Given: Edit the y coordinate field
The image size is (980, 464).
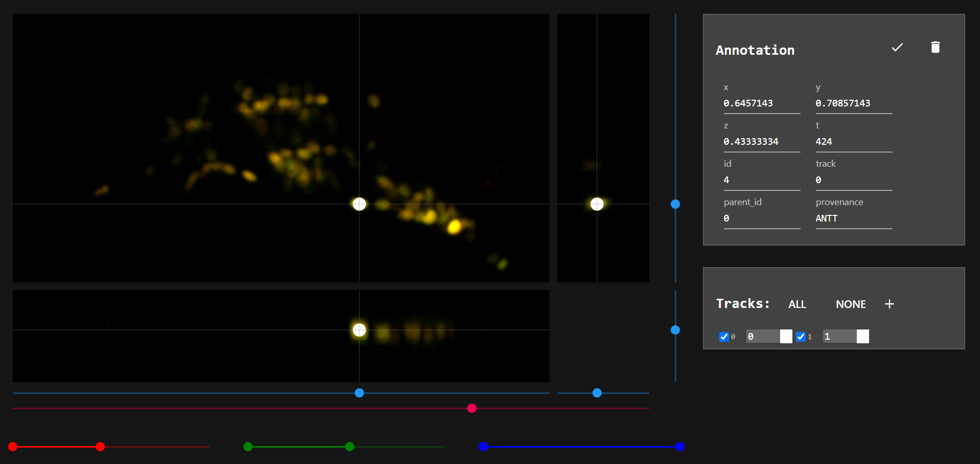Looking at the screenshot, I should 854,103.
